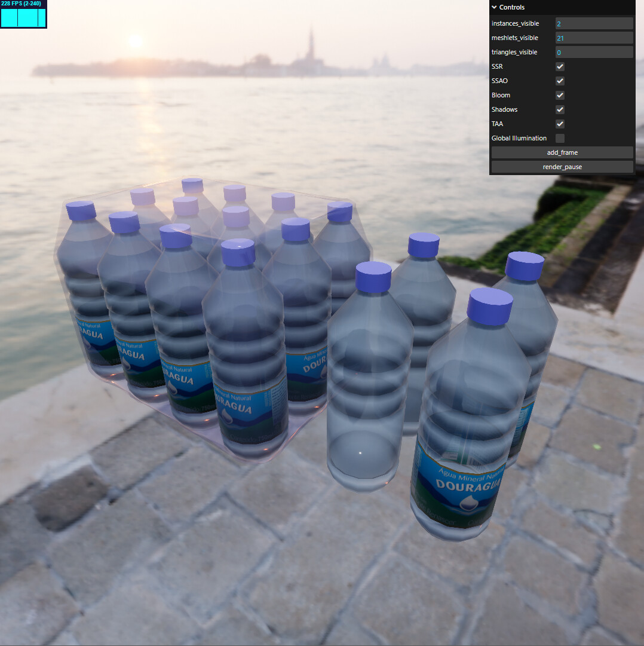The height and width of the screenshot is (646, 644).
Task: Click the triangles_visible label
Action: click(514, 53)
